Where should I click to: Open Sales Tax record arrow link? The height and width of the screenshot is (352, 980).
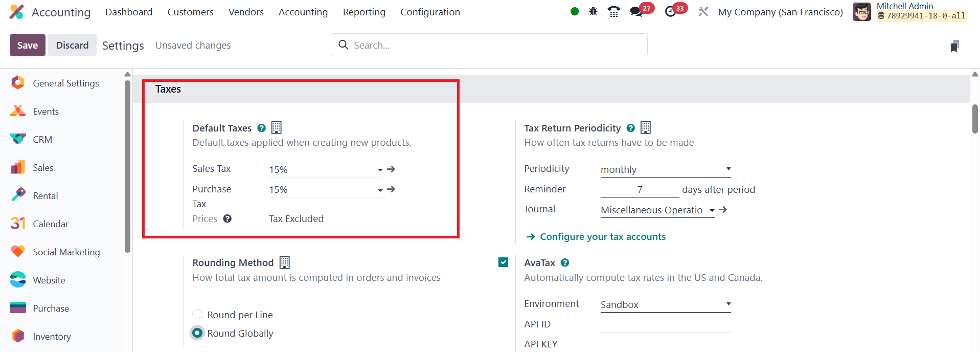pos(391,169)
